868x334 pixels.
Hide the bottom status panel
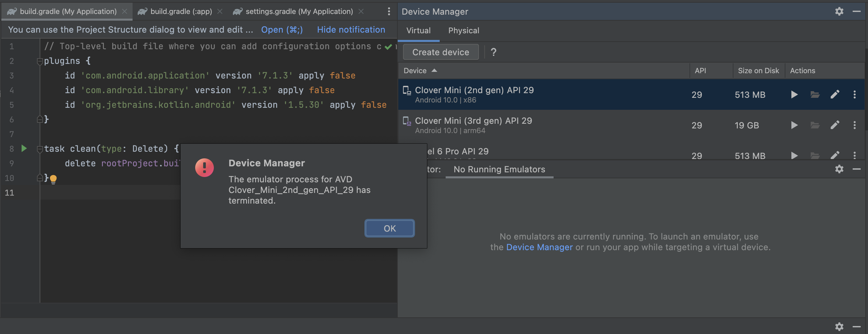pos(857,327)
